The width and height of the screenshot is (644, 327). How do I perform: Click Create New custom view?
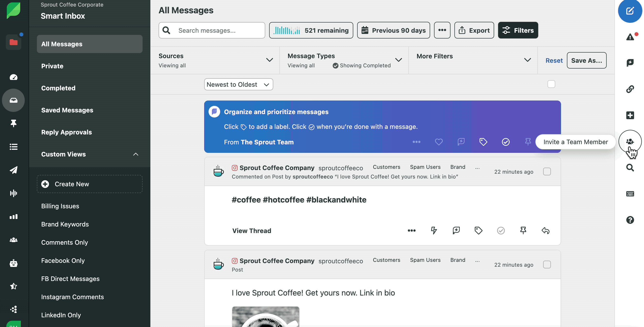90,184
